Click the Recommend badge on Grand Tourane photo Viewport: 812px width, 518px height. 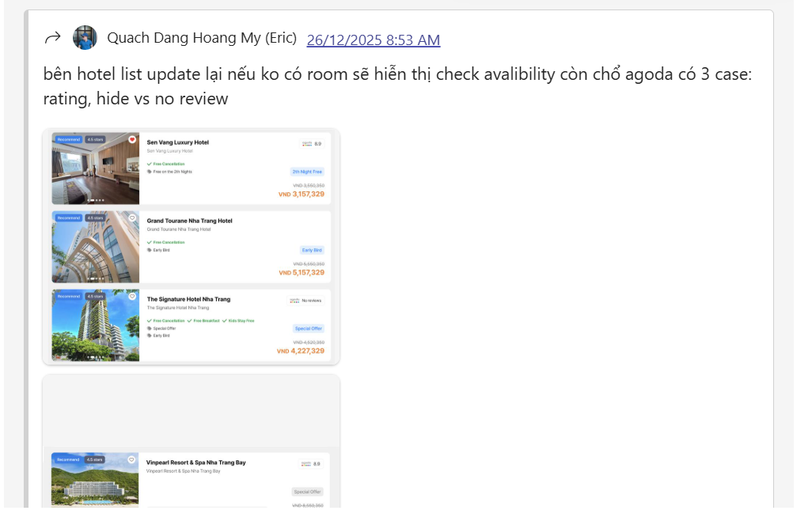[x=69, y=217]
